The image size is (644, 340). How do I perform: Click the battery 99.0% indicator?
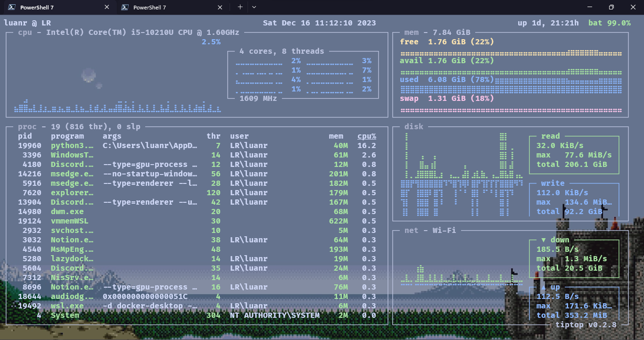pos(610,23)
